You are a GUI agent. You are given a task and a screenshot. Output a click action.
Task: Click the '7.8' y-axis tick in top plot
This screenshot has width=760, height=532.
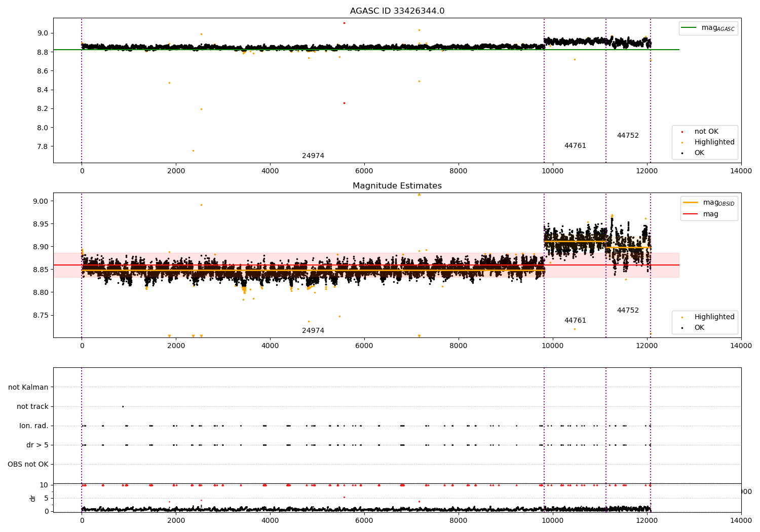click(43, 147)
